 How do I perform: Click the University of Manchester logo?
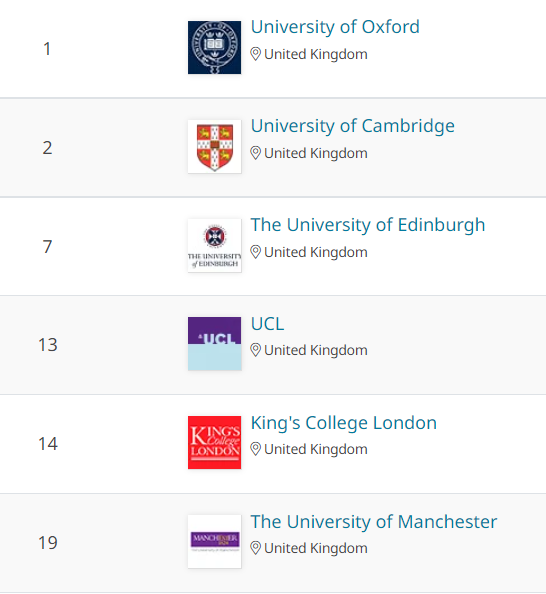tap(214, 541)
